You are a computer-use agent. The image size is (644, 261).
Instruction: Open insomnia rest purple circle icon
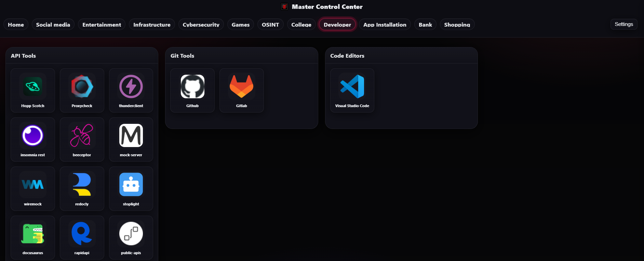click(33, 135)
